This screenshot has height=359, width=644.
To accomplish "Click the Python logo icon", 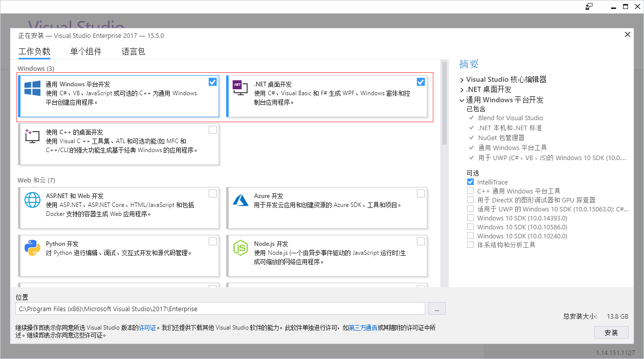I will click(x=32, y=248).
